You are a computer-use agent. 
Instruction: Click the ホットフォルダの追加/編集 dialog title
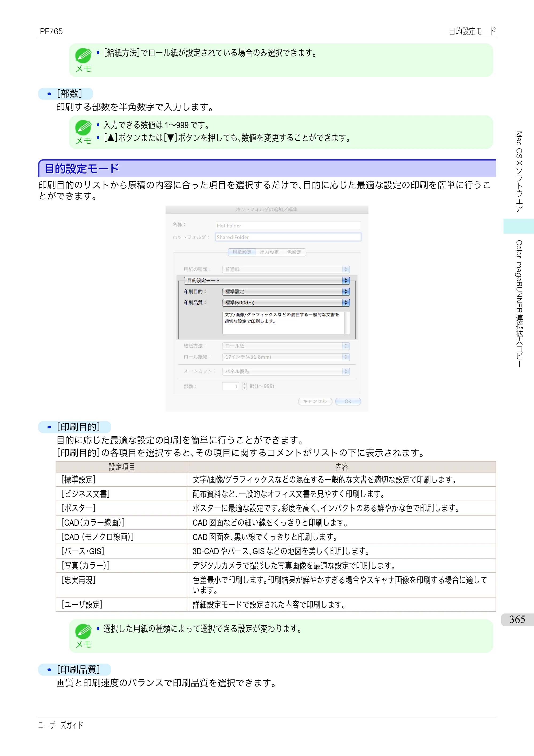pos(266,210)
